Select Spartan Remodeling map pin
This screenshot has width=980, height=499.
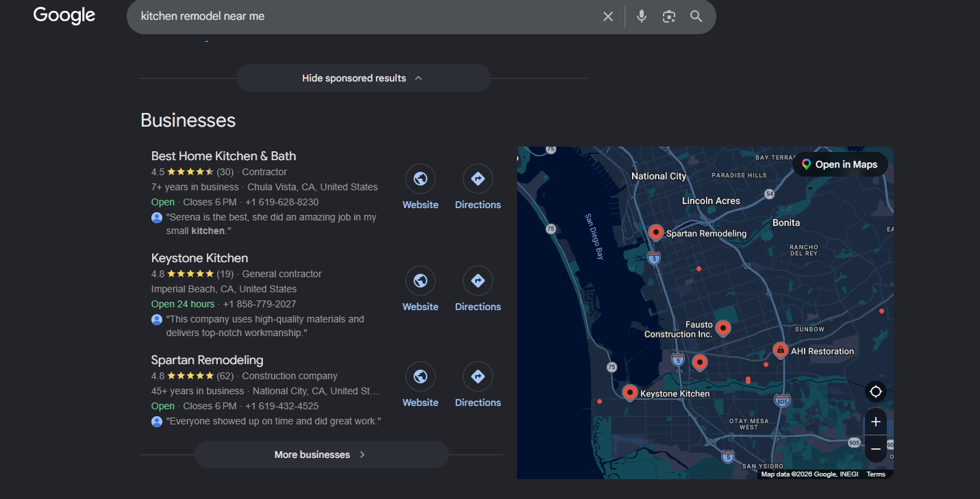(x=655, y=233)
